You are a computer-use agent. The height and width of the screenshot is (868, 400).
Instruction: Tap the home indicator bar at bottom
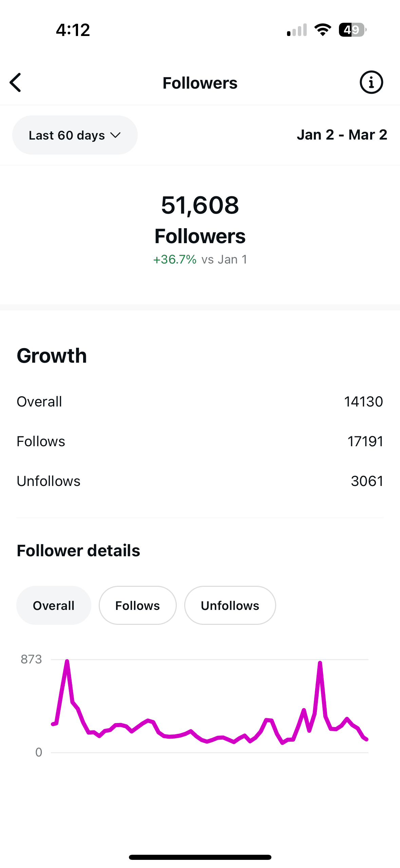(x=200, y=857)
